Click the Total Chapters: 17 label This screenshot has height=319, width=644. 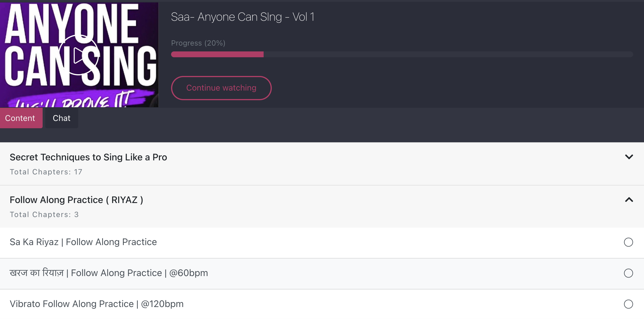46,172
